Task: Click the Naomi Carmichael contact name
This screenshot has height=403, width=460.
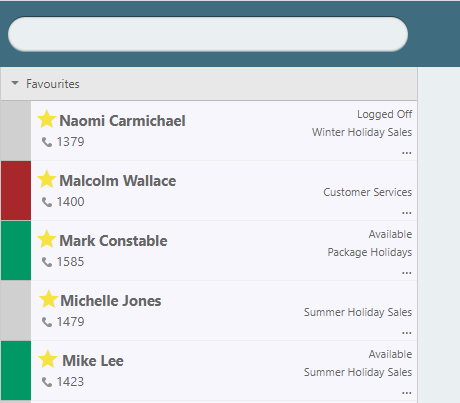Action: pos(122,121)
